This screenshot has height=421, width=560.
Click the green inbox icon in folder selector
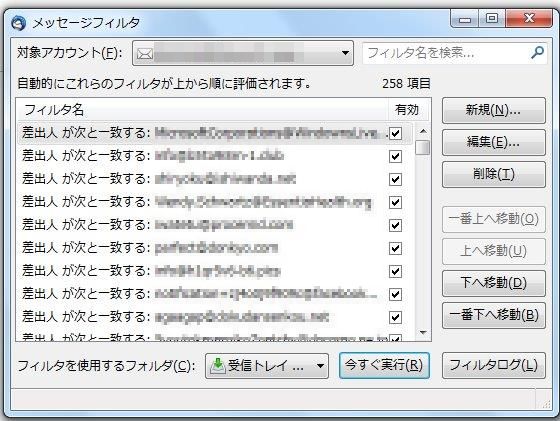click(x=218, y=366)
